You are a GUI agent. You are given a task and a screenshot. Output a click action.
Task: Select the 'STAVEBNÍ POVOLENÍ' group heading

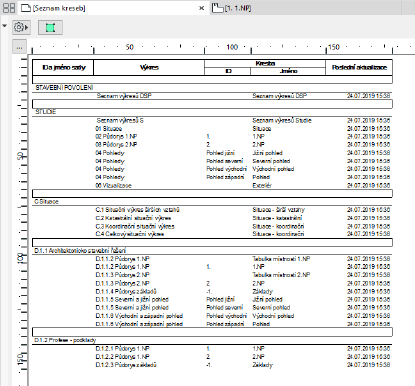(64, 88)
